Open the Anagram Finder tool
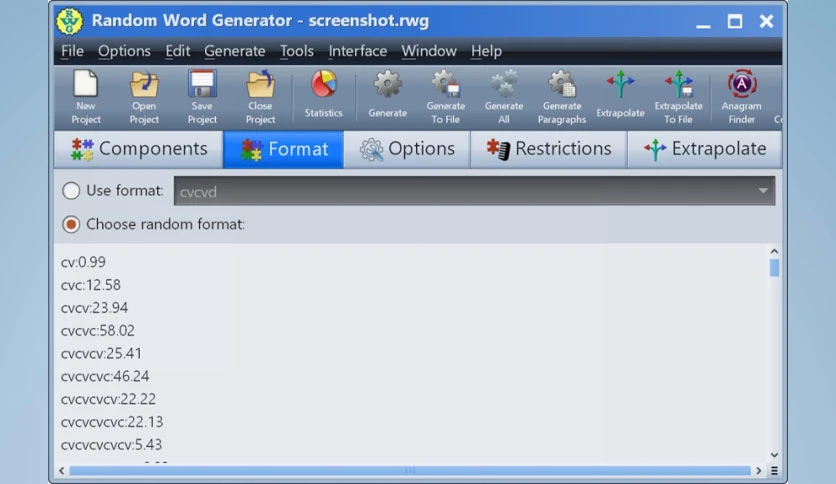Viewport: 836px width, 484px height. [x=742, y=97]
